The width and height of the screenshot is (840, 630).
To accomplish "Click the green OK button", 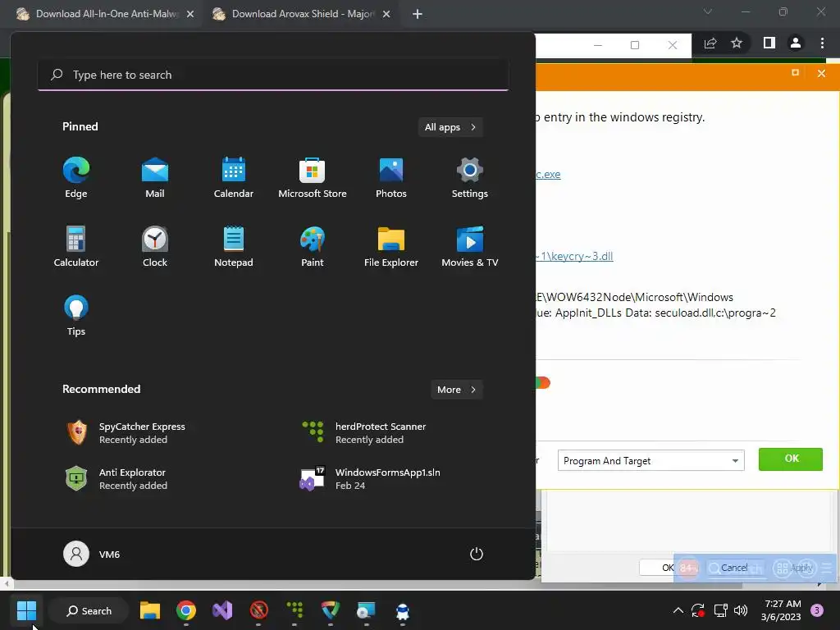I will point(791,459).
